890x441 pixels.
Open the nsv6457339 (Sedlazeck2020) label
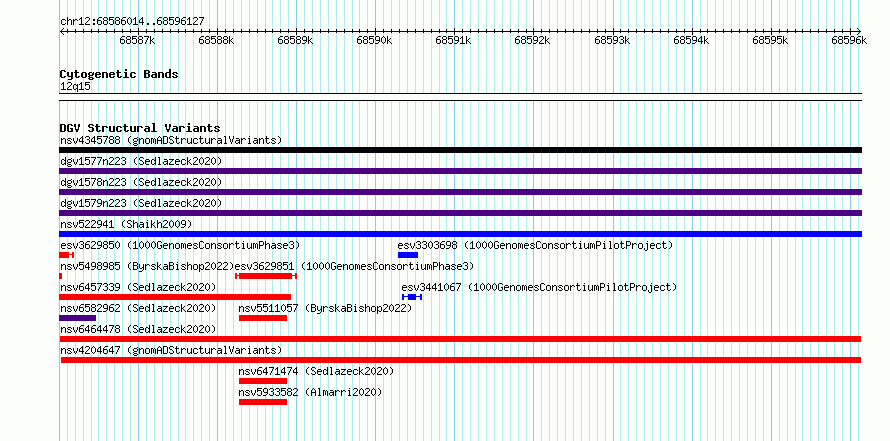138,287
